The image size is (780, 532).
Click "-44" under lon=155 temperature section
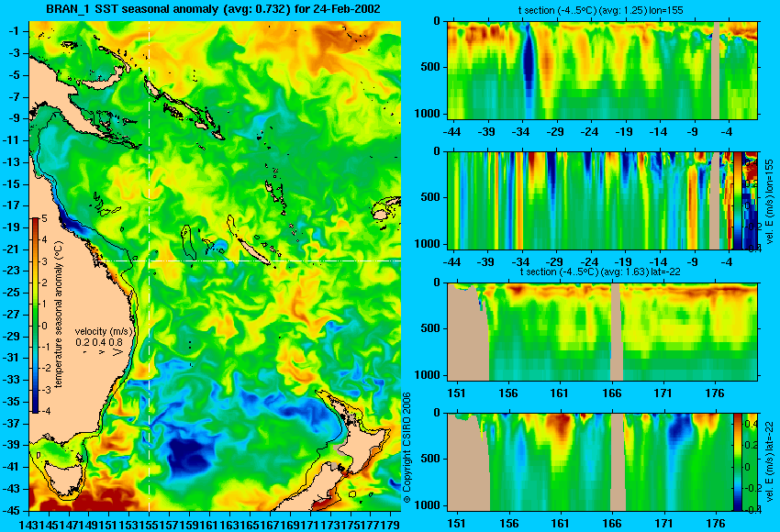pyautogui.click(x=451, y=132)
